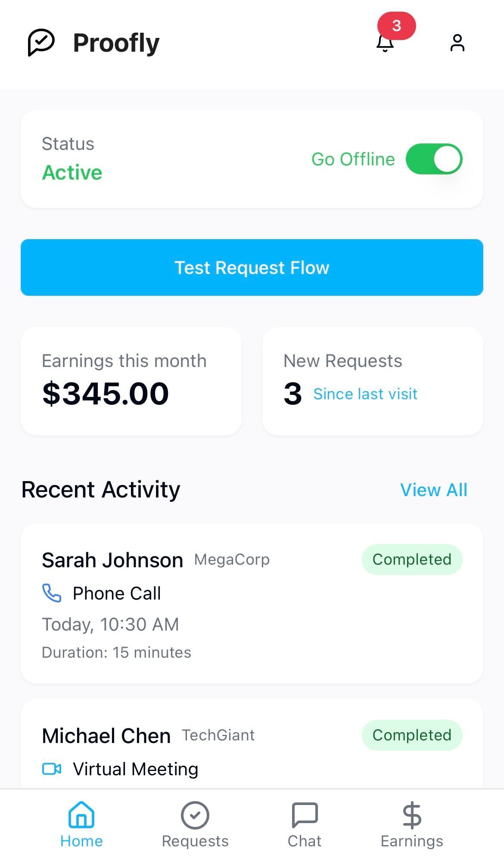
Task: Select the Earnings this month card
Action: (x=131, y=381)
